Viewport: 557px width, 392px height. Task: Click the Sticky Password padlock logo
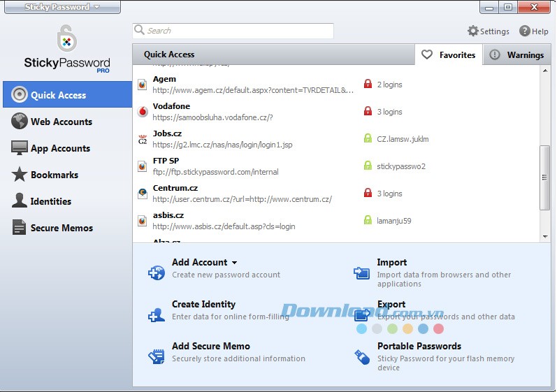pyautogui.click(x=67, y=38)
